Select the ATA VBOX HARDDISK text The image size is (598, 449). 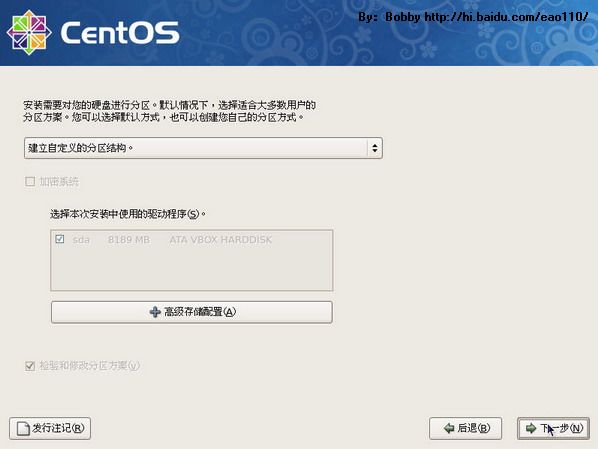point(220,240)
